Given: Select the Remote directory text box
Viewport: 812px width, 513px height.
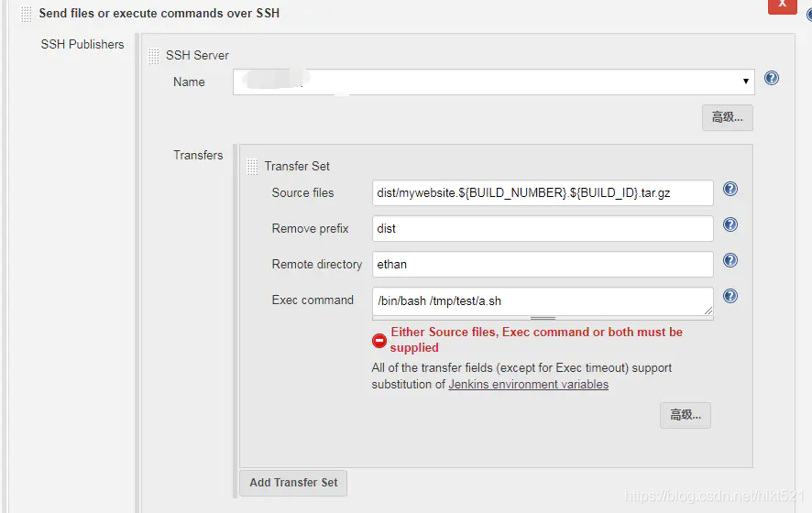Looking at the screenshot, I should 543,264.
